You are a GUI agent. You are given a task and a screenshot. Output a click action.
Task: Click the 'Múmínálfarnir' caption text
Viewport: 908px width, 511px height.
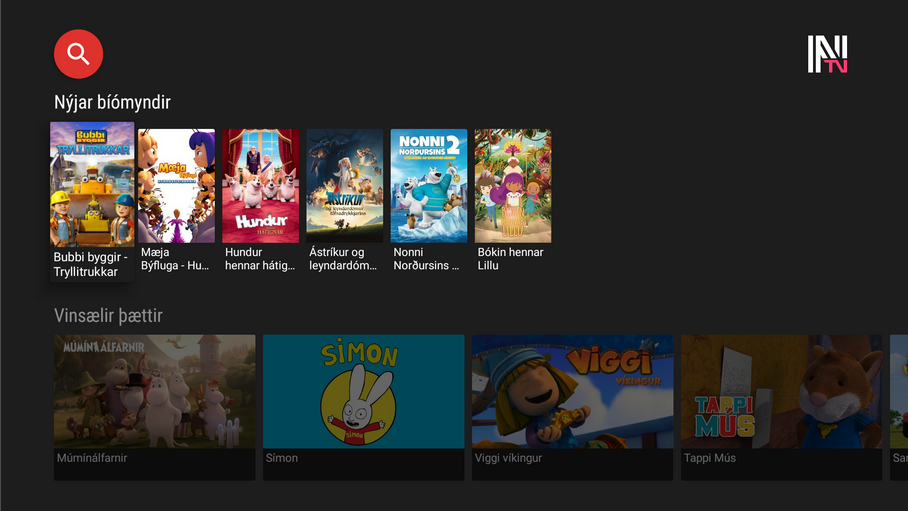coord(92,458)
